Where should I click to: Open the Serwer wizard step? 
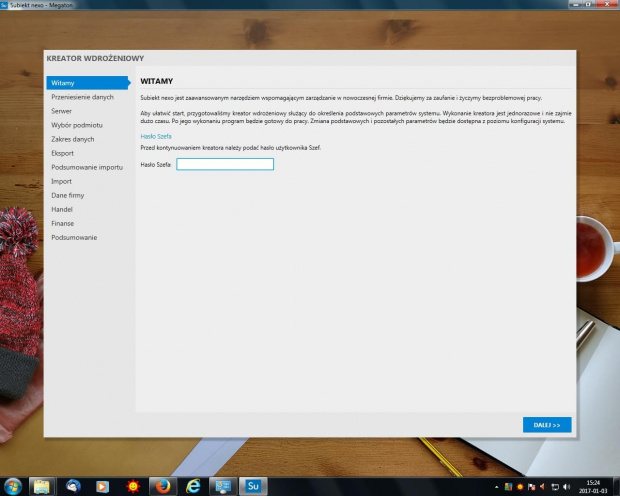pyautogui.click(x=63, y=111)
